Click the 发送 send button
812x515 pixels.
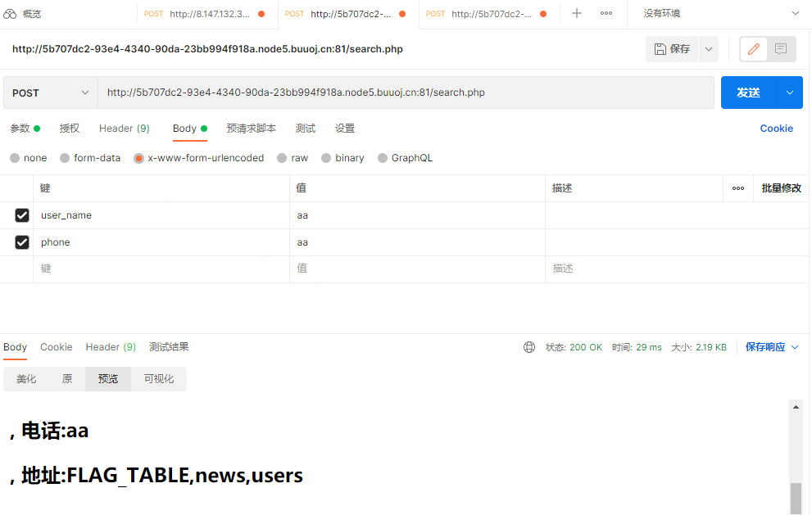(x=748, y=93)
